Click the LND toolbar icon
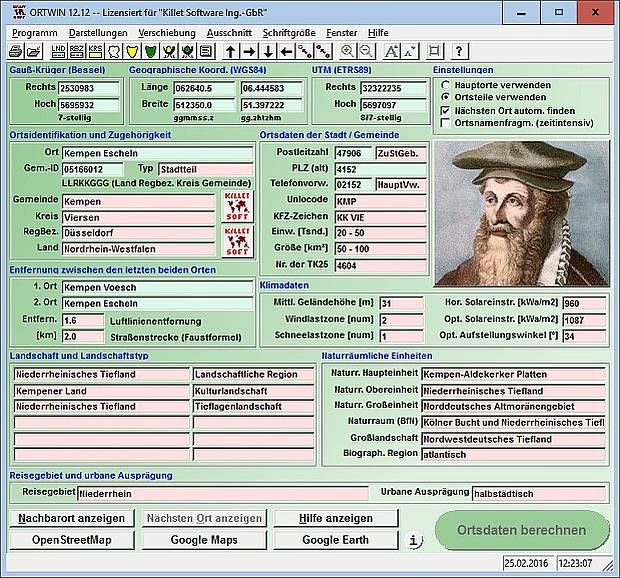Viewport: 620px width, 578px height. tap(58, 51)
